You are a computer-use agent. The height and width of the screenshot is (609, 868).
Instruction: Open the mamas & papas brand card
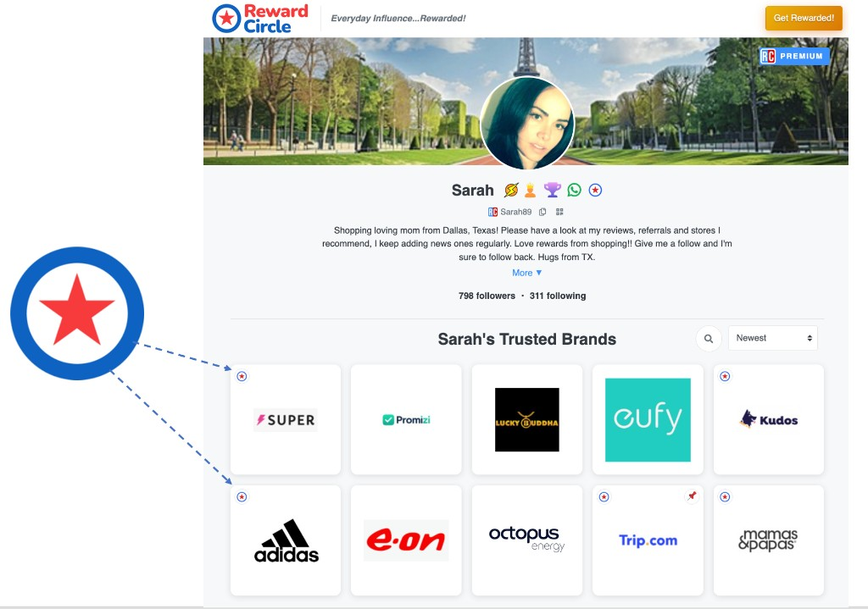pyautogui.click(x=768, y=540)
